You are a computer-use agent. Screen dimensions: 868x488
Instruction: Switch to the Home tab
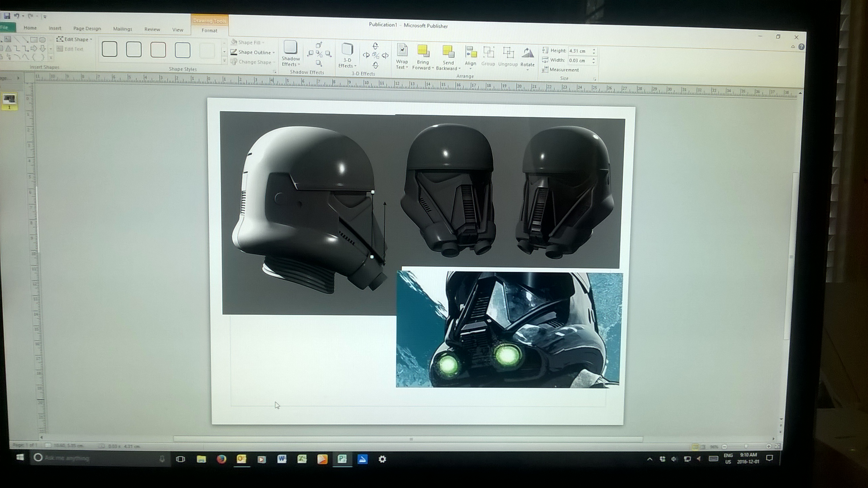[x=30, y=28]
